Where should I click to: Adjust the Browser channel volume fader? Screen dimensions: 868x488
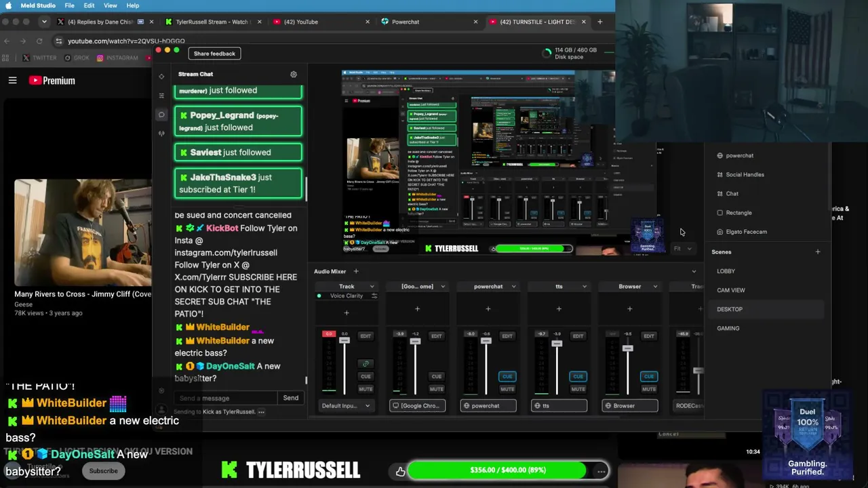(x=627, y=348)
